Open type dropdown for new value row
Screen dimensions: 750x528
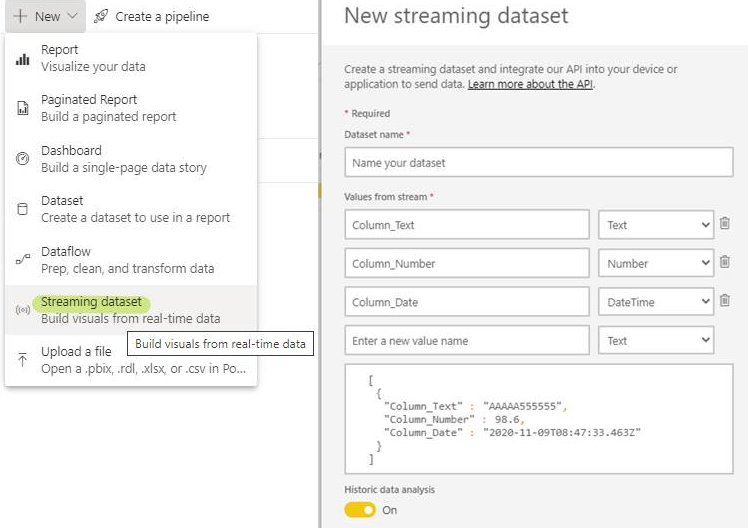click(656, 341)
